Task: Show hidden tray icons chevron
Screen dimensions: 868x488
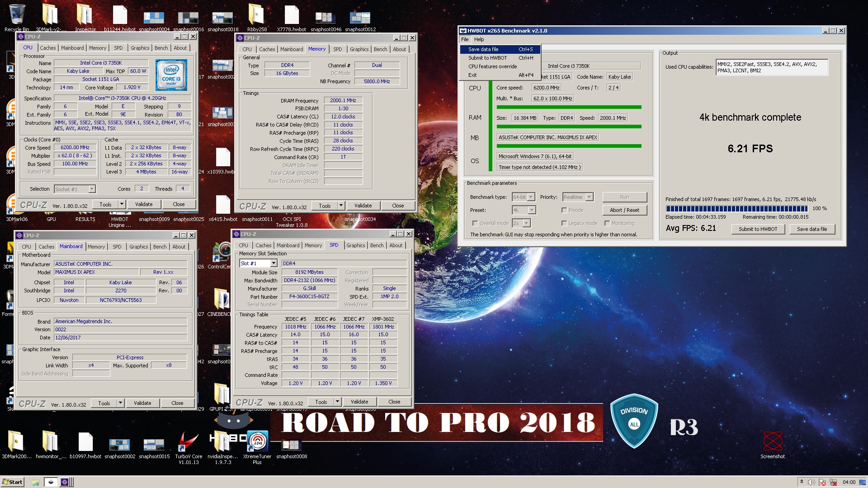Action: 801,482
